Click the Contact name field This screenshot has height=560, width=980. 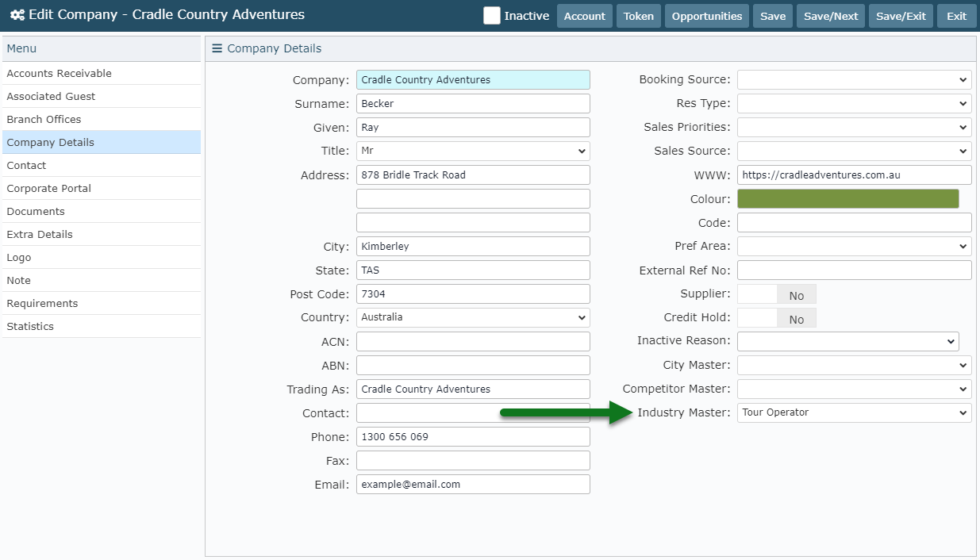tap(473, 412)
